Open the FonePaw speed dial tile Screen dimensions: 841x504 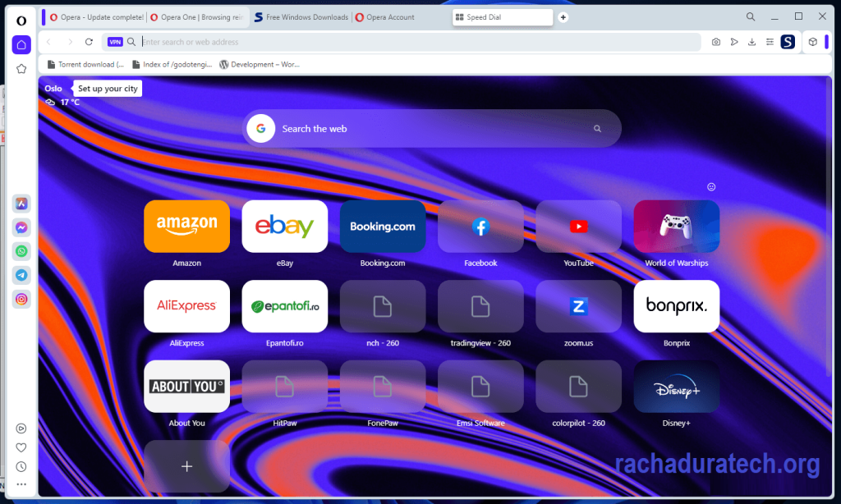tap(383, 386)
